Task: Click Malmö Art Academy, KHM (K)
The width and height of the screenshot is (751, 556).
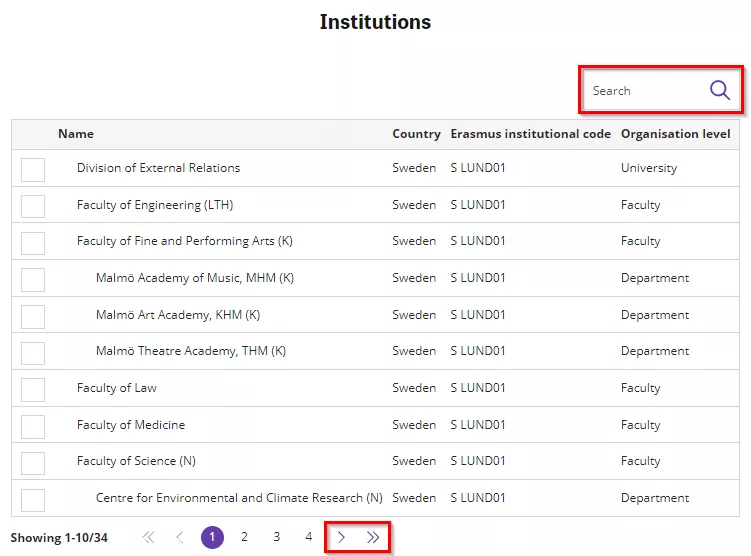Action: 178,315
